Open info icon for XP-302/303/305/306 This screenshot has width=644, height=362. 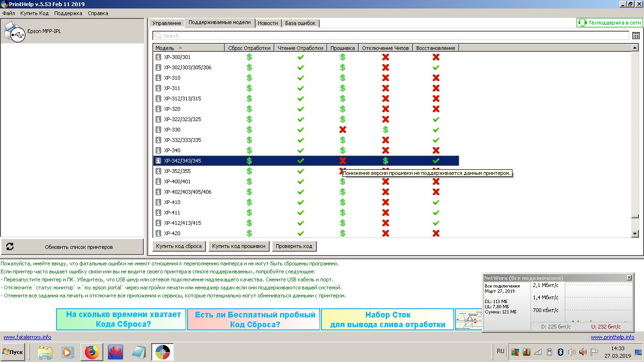158,67
